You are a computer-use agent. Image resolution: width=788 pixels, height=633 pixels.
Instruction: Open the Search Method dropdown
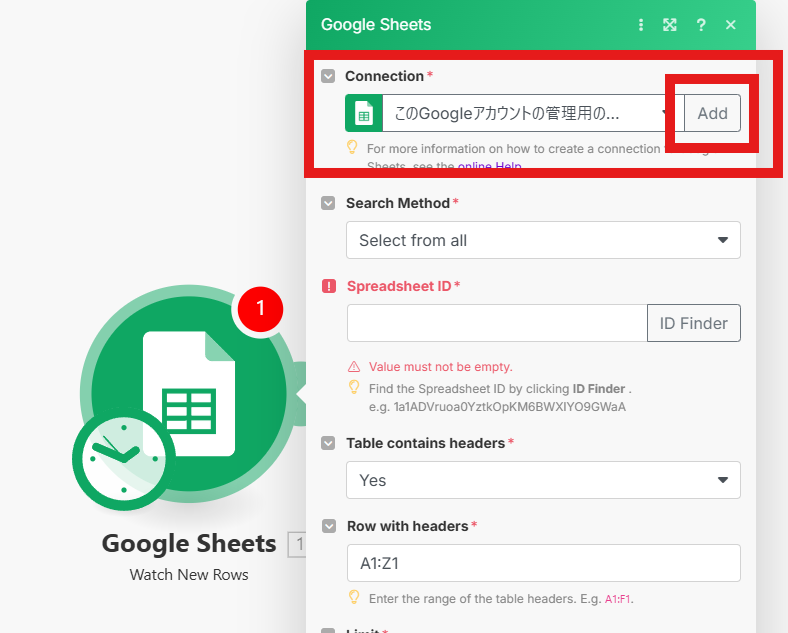click(543, 240)
